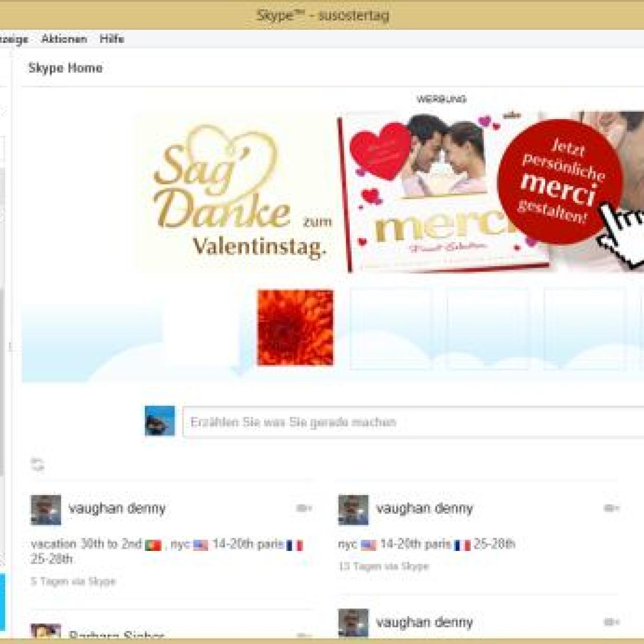This screenshot has height=644, width=644.
Task: Open the orange flower photo tile
Action: (295, 328)
